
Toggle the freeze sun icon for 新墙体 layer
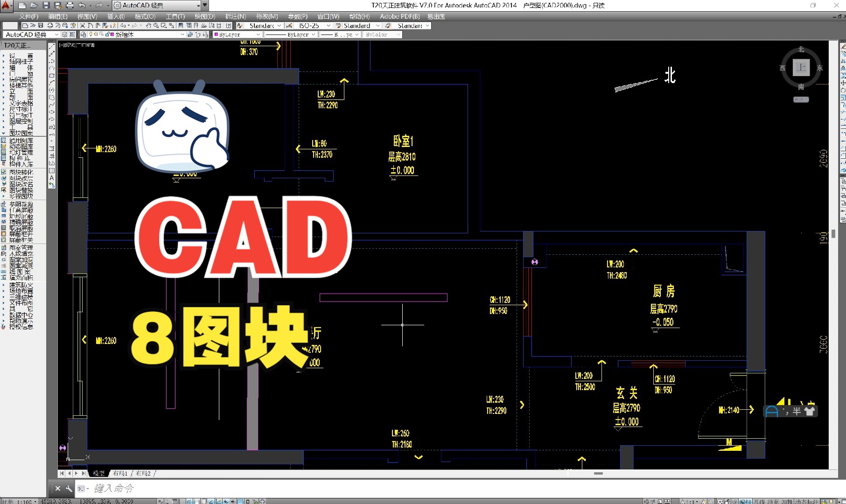tap(97, 34)
